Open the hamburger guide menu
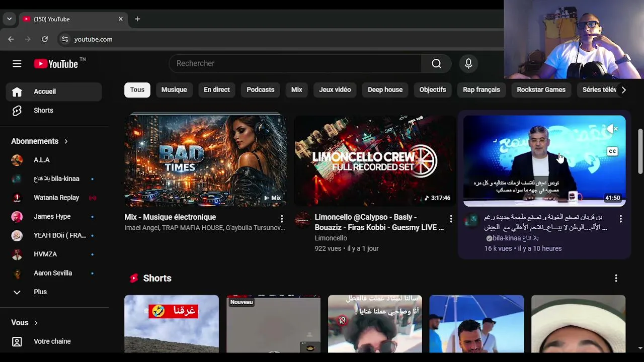Viewport: 644px width, 362px height. 17,64
